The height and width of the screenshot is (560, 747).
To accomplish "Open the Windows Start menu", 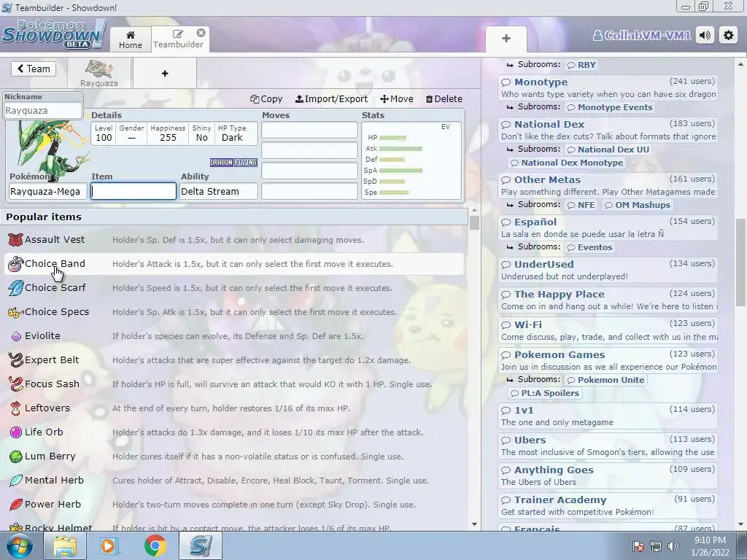I will [x=20, y=545].
